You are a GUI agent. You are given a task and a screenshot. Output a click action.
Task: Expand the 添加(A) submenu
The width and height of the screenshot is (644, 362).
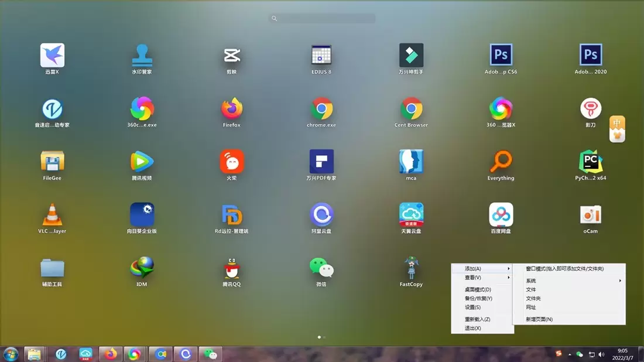click(482, 269)
